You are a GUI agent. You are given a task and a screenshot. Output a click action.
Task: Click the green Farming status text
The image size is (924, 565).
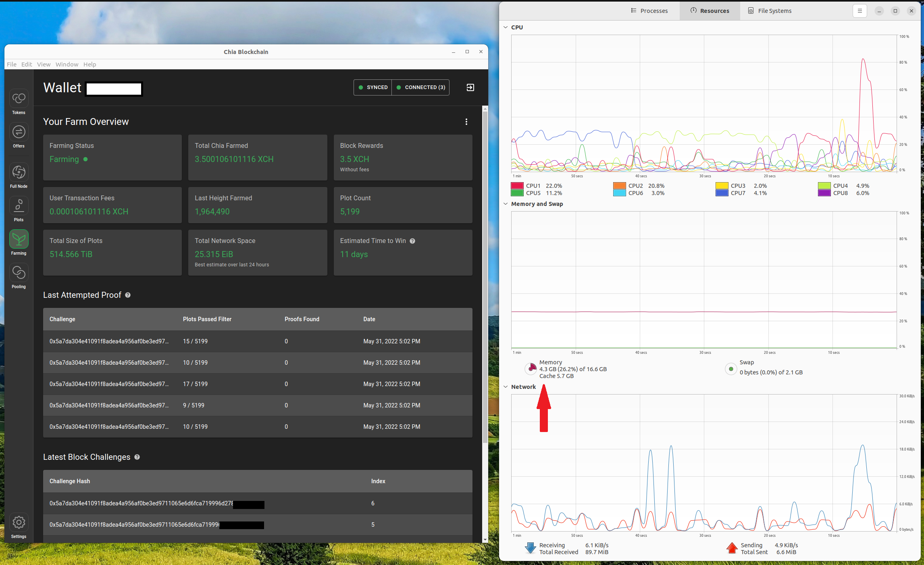pos(65,159)
